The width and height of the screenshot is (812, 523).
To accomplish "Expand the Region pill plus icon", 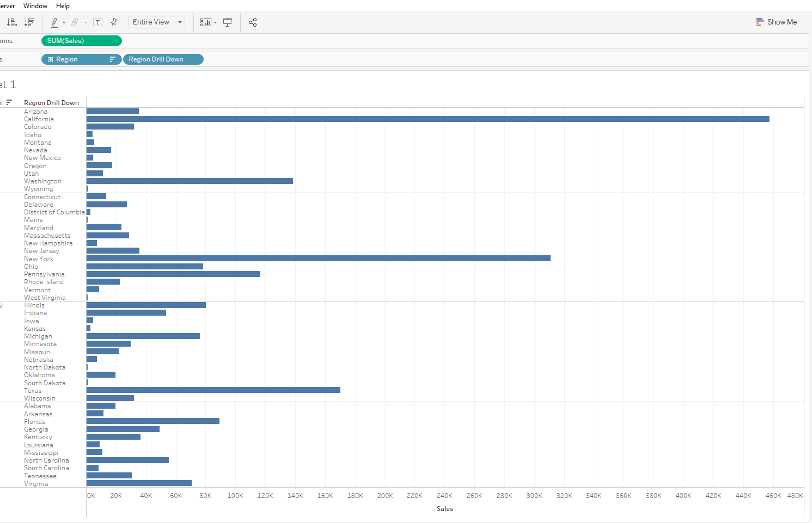I will pos(50,59).
